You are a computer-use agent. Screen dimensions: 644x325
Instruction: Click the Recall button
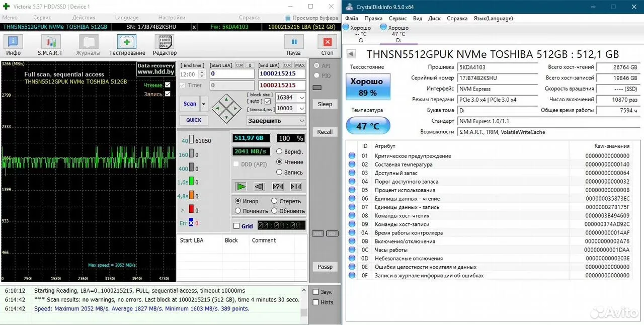(325, 132)
